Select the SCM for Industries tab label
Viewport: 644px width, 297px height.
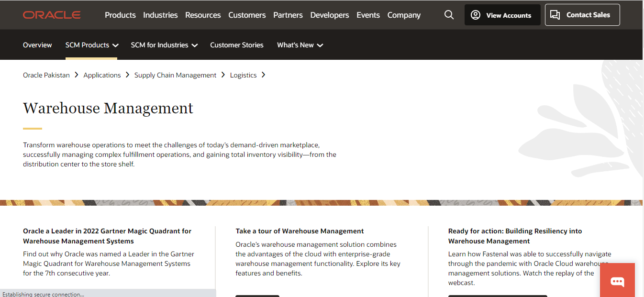[x=159, y=45]
